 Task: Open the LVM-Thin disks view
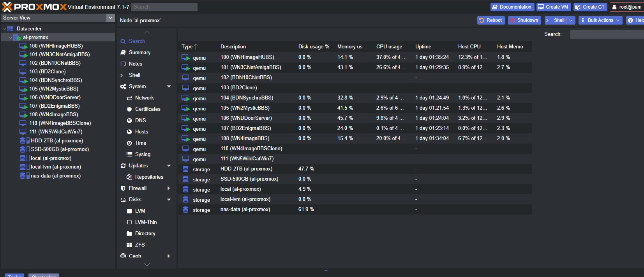[x=146, y=222]
